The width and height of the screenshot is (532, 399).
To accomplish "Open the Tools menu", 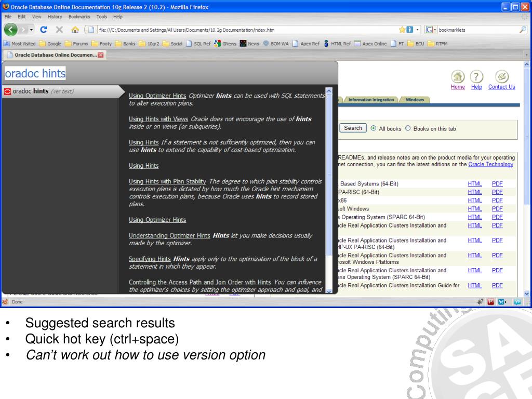I will click(x=101, y=17).
